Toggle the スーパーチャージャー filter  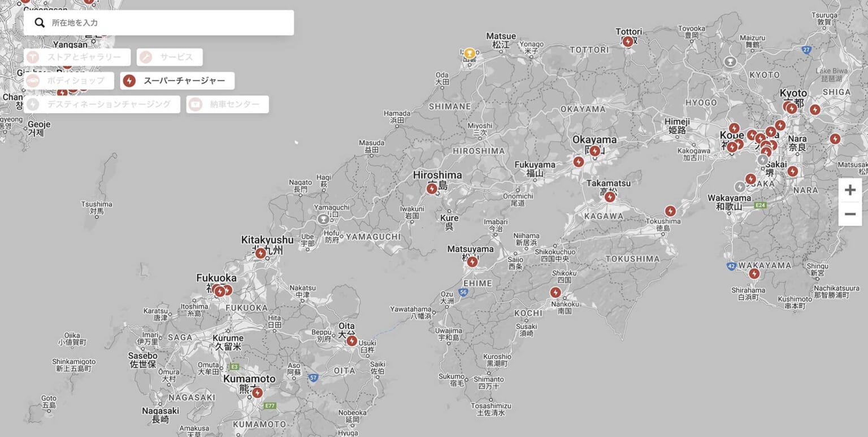point(177,81)
